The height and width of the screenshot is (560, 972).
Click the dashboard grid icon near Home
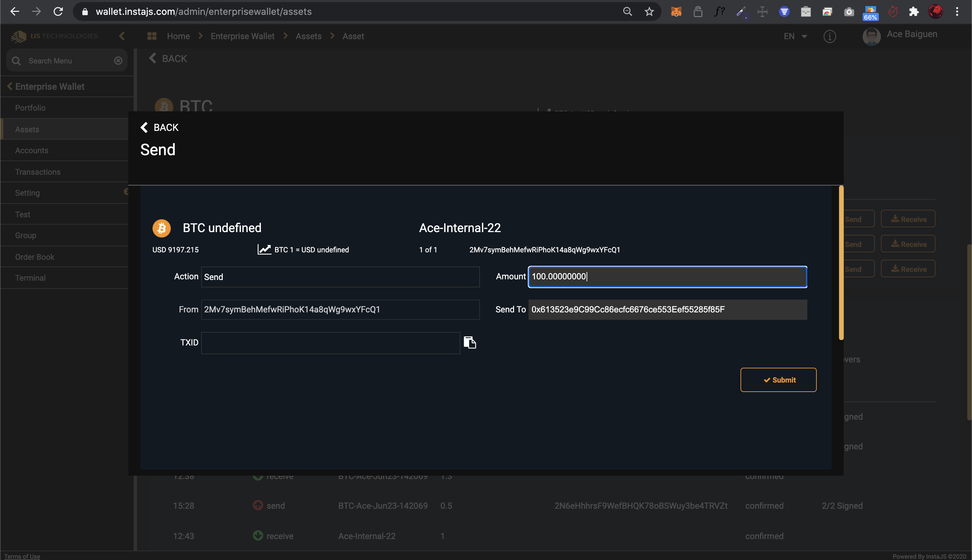tap(152, 36)
